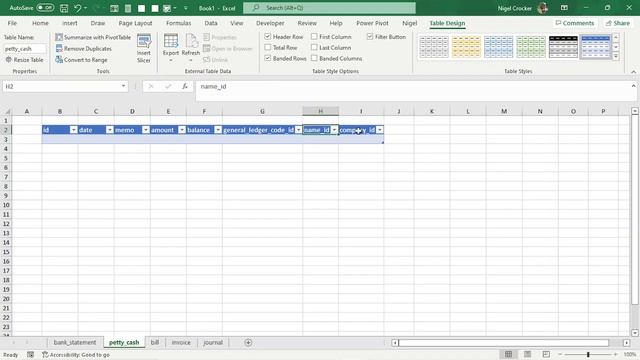Click Convert to Range
Screen dimensions: 640x360
81,60
